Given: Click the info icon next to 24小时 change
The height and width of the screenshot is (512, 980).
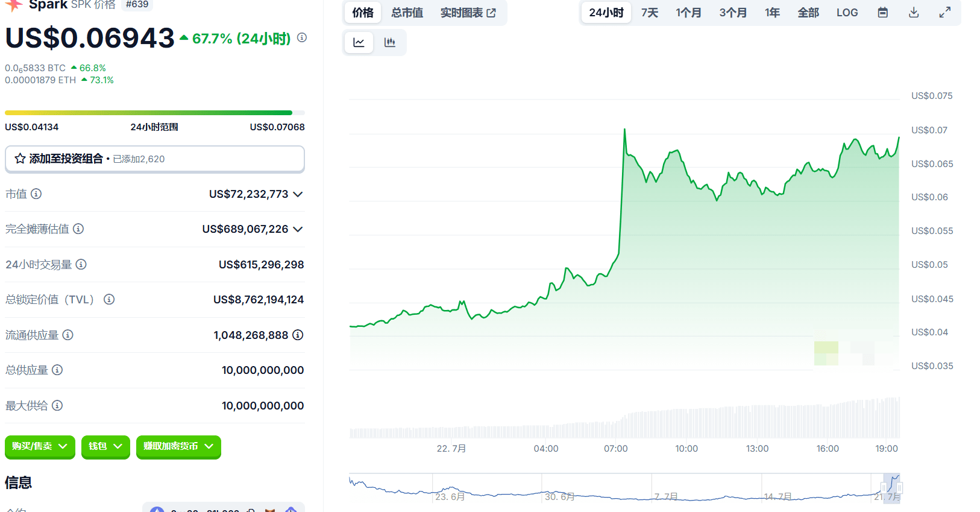Looking at the screenshot, I should 302,37.
